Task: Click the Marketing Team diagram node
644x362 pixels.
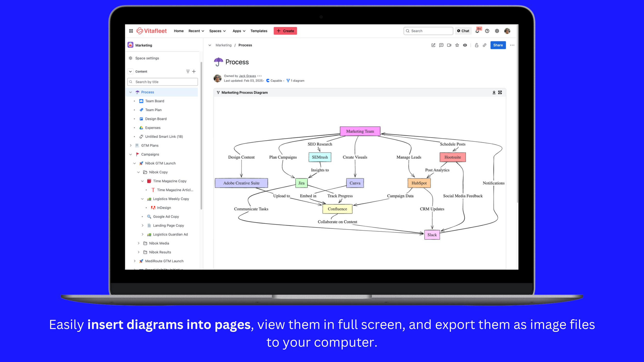Action: [x=360, y=131]
